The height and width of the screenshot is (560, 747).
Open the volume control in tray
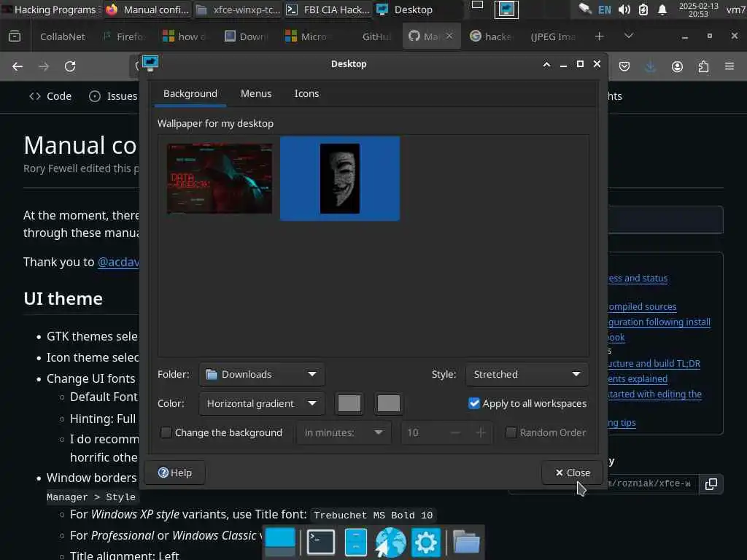[624, 9]
